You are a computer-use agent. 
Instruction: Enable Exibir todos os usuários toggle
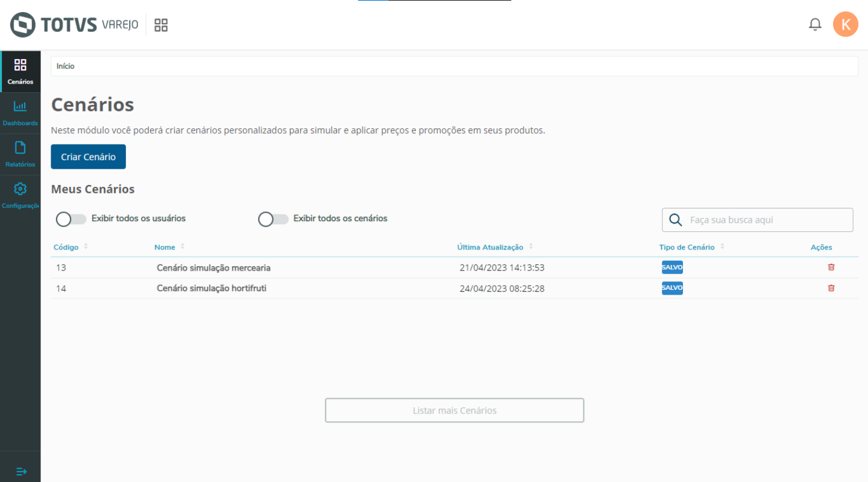pos(71,219)
